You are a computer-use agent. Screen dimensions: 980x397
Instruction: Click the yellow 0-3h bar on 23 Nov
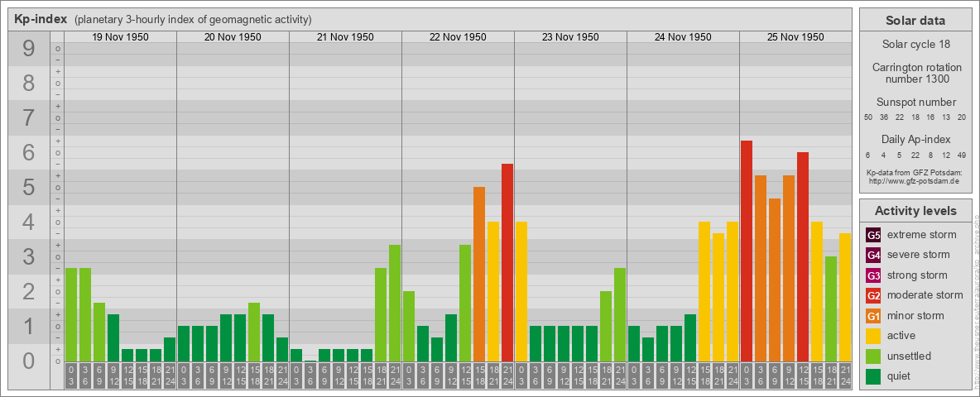521,291
